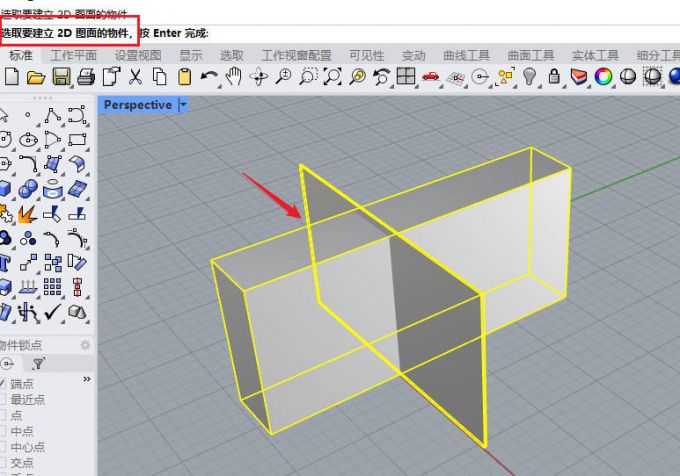Click the osnap circle-point icon
The height and width of the screenshot is (476, 680).
tap(7, 363)
